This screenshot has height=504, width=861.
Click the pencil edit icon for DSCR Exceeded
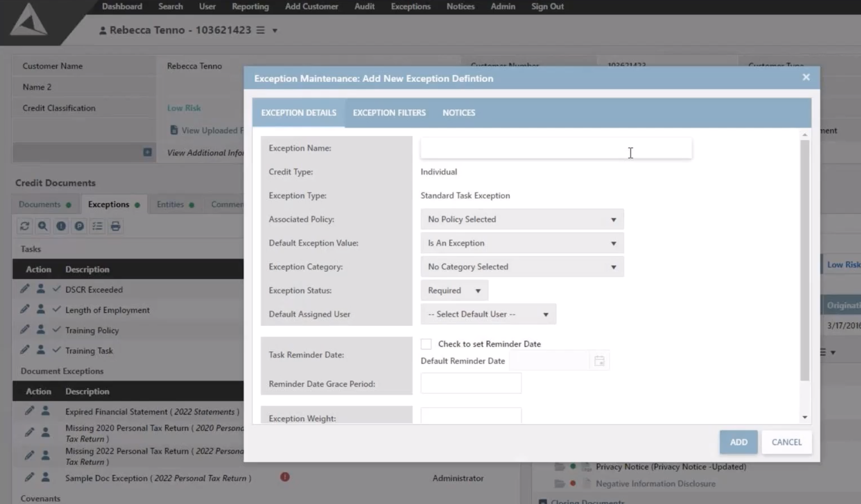coord(25,289)
